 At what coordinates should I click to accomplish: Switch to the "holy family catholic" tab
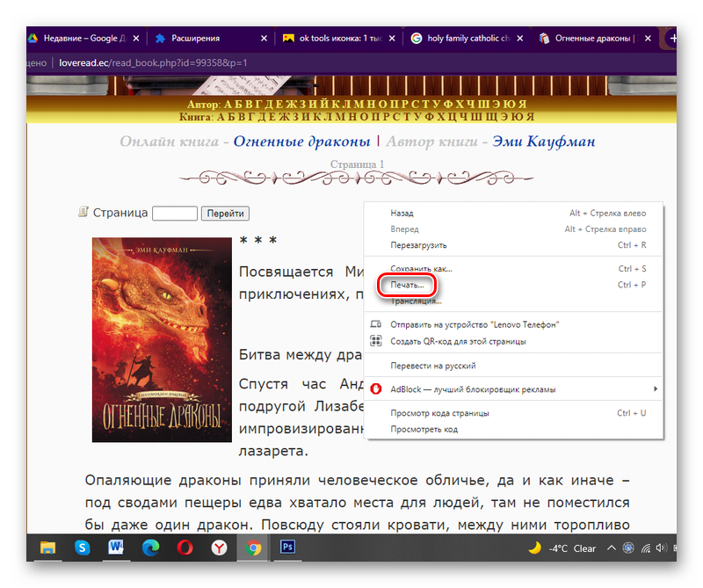460,39
